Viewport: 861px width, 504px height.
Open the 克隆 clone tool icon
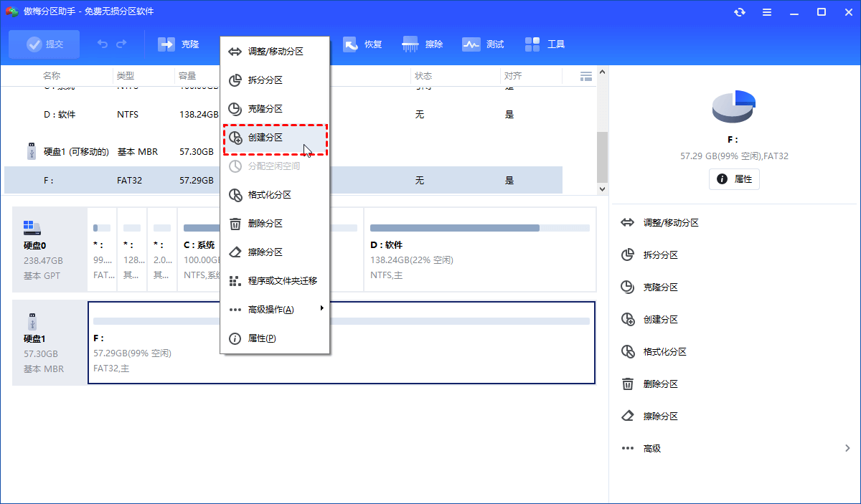pos(178,44)
